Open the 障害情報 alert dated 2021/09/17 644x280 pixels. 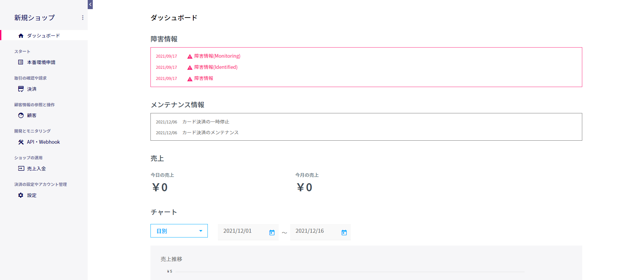pos(204,78)
